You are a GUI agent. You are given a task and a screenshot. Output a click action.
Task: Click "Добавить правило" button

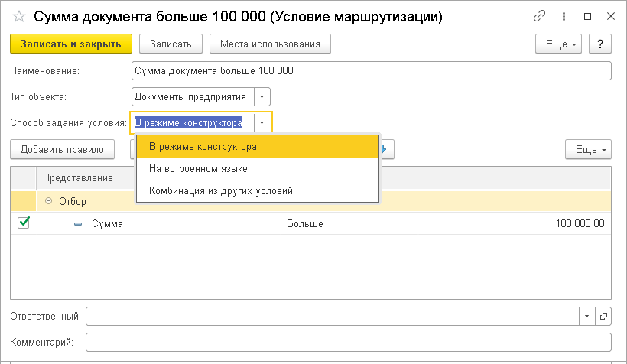click(63, 149)
